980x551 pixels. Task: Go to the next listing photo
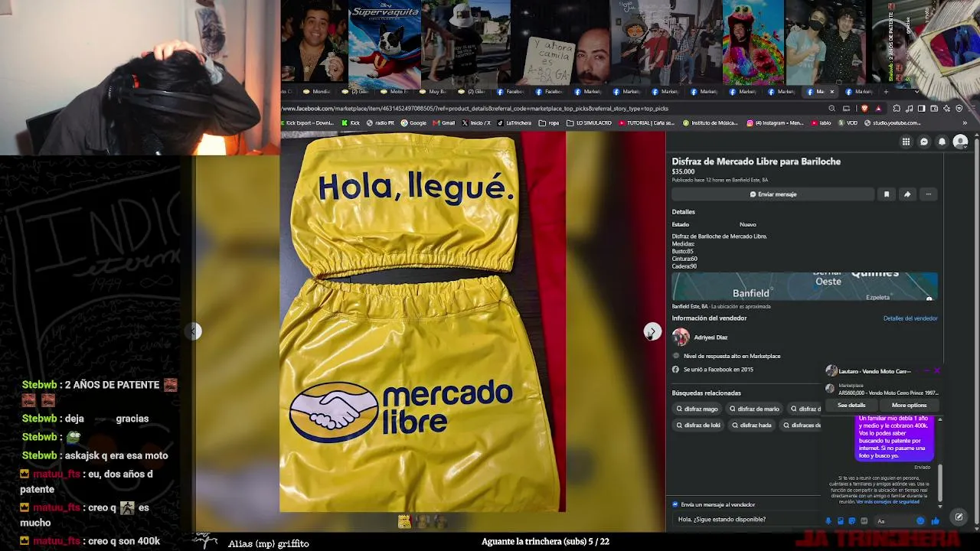tap(652, 331)
